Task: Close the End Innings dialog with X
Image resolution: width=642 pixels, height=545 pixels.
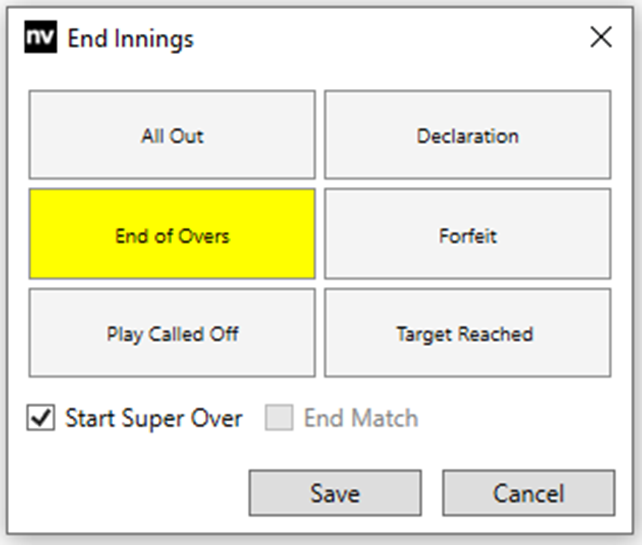Action: [x=600, y=38]
